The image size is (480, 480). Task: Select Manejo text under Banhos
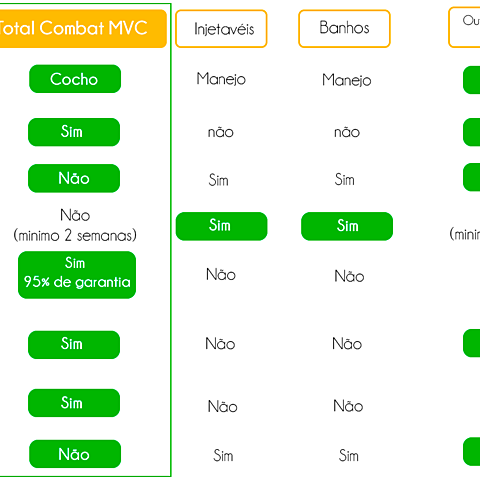347,80
